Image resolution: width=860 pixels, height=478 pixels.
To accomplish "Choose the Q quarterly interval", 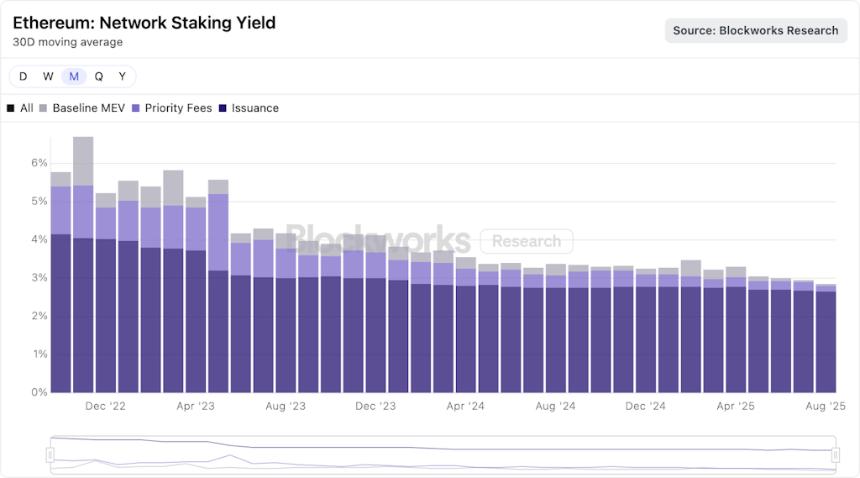I will [x=99, y=77].
